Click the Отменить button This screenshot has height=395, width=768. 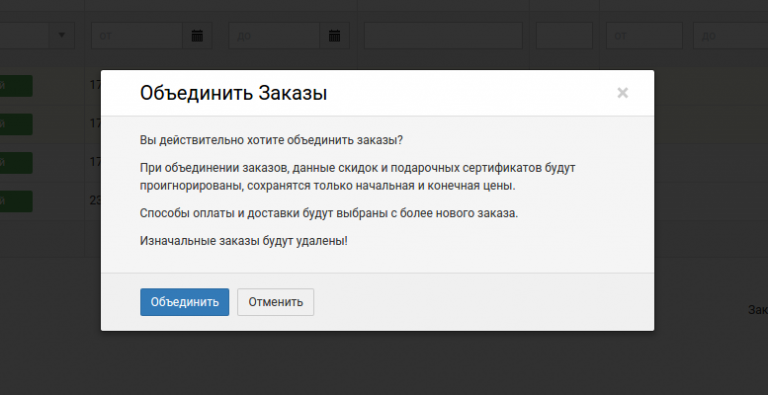pyautogui.click(x=276, y=302)
